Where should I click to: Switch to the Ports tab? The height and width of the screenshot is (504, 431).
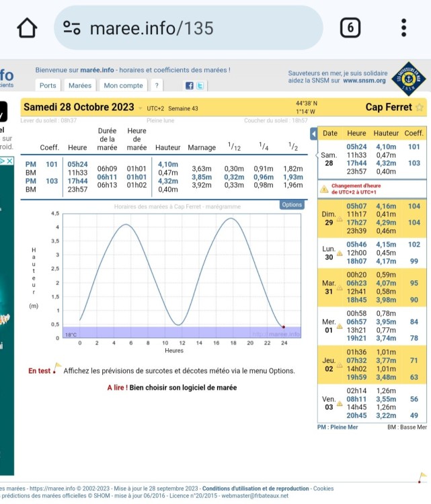pos(48,86)
